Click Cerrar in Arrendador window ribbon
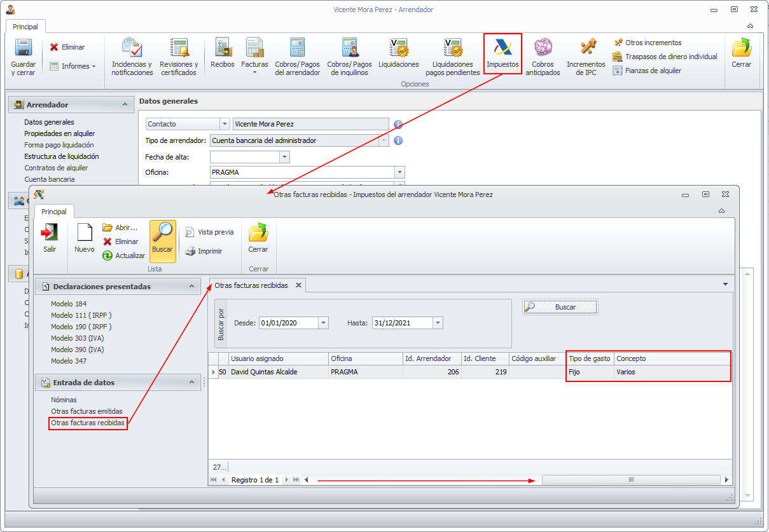The image size is (769, 532). click(x=742, y=53)
